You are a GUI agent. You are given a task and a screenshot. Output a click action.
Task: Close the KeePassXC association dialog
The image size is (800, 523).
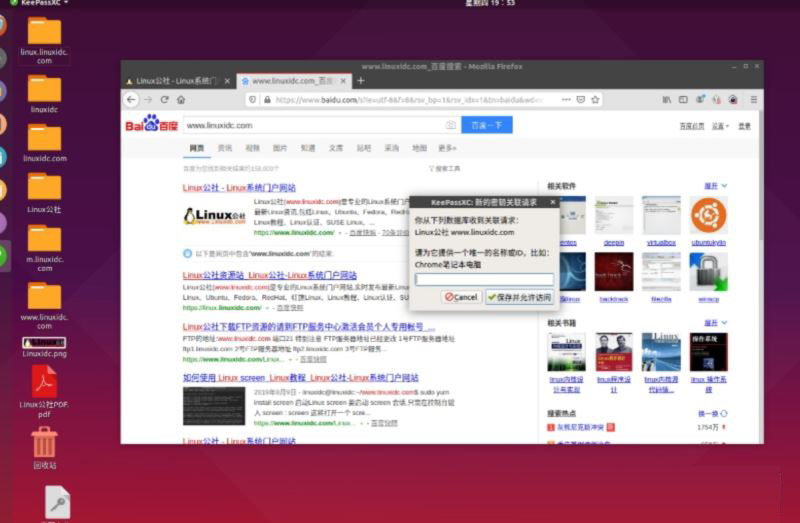click(553, 203)
